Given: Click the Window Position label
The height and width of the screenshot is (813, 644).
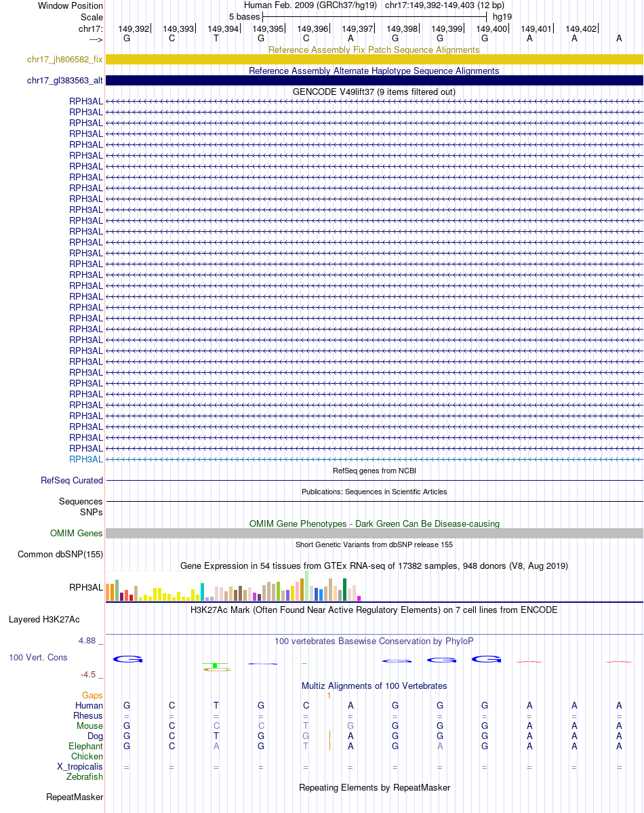Looking at the screenshot, I should (71, 5).
